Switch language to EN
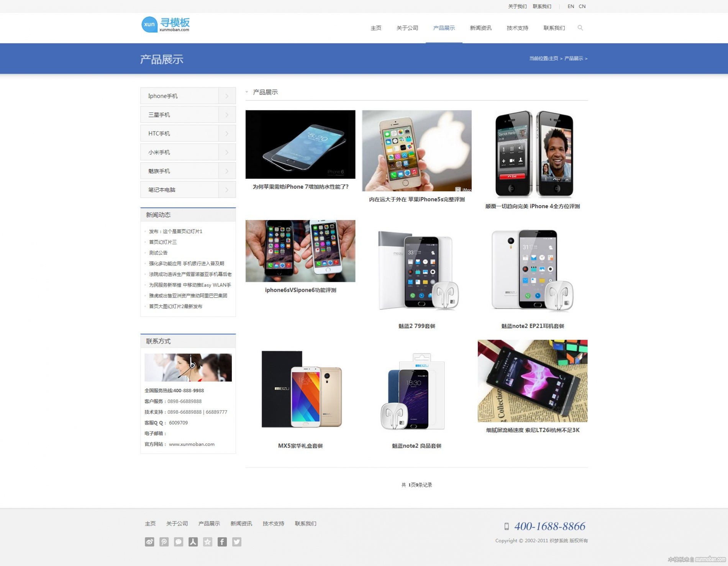The height and width of the screenshot is (566, 728). 571,6
